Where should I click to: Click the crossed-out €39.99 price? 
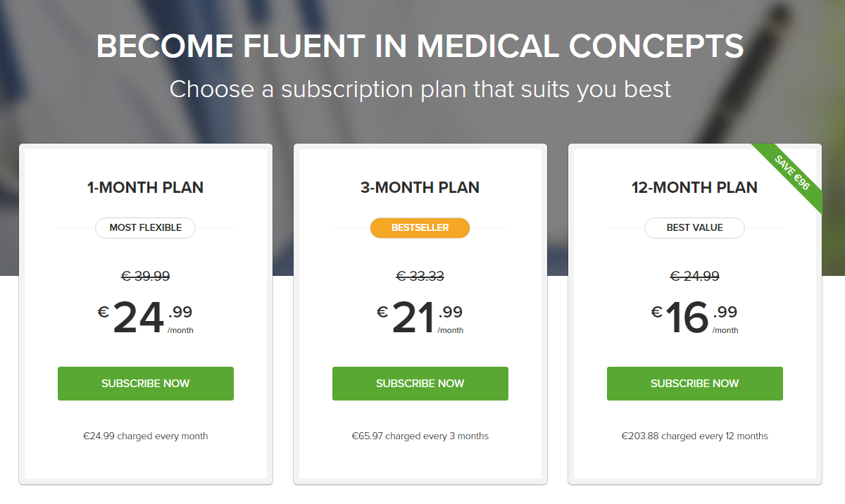(x=146, y=277)
